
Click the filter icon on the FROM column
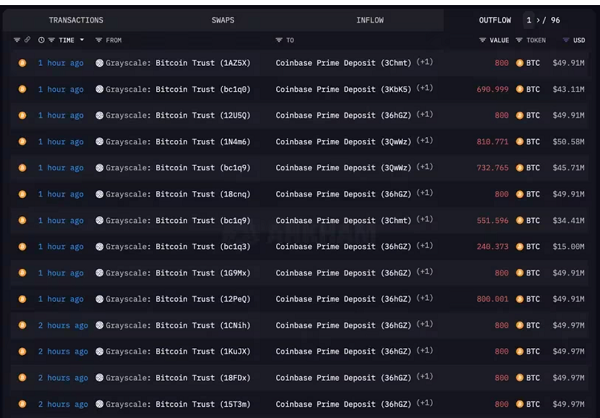pyautogui.click(x=99, y=40)
